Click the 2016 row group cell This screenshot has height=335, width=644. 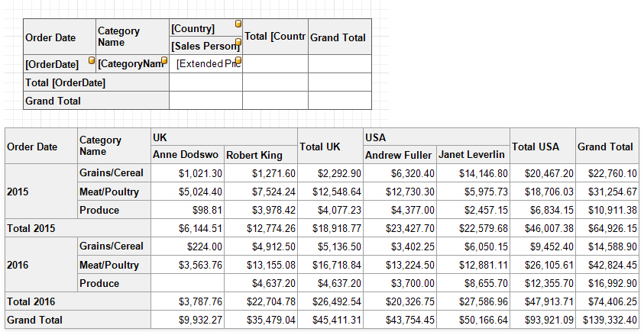[41, 265]
